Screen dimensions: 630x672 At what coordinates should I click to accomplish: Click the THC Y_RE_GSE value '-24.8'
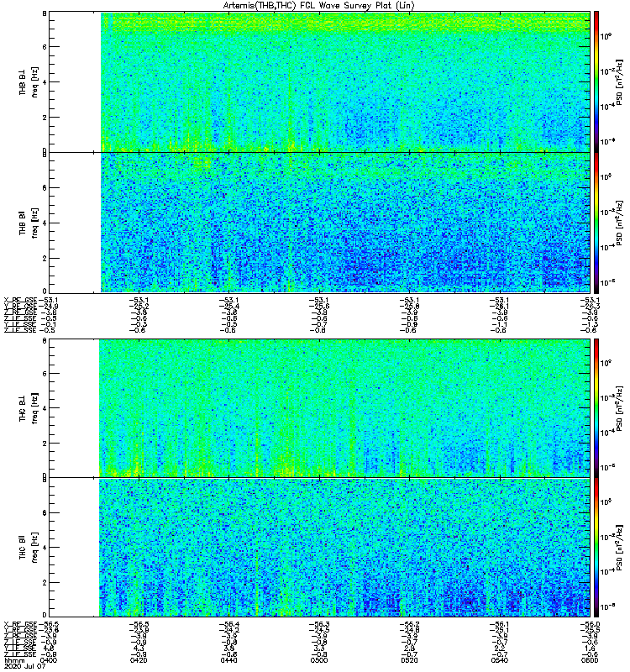click(x=410, y=630)
